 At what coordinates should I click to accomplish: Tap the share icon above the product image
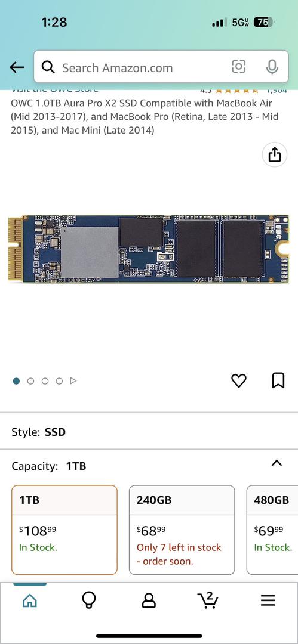click(x=275, y=154)
